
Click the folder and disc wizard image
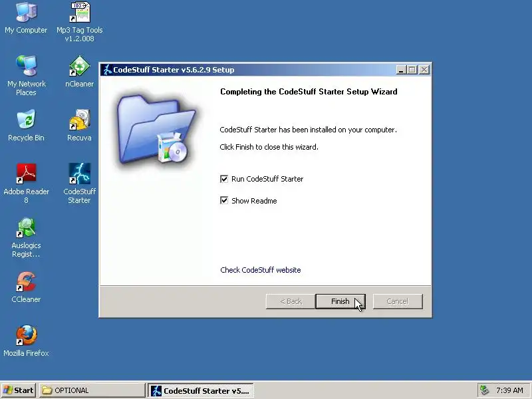[x=156, y=130]
